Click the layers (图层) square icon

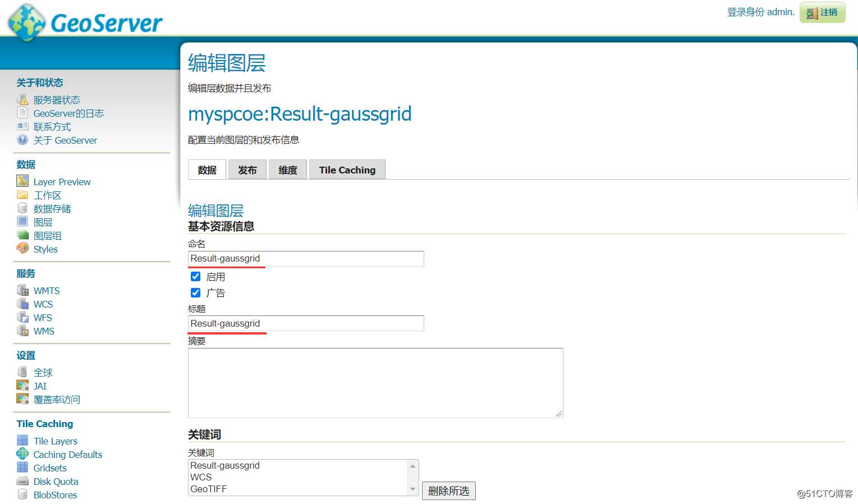[x=22, y=221]
